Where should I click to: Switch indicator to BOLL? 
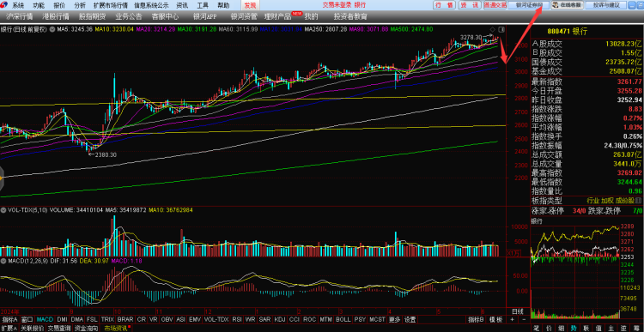click(x=343, y=319)
